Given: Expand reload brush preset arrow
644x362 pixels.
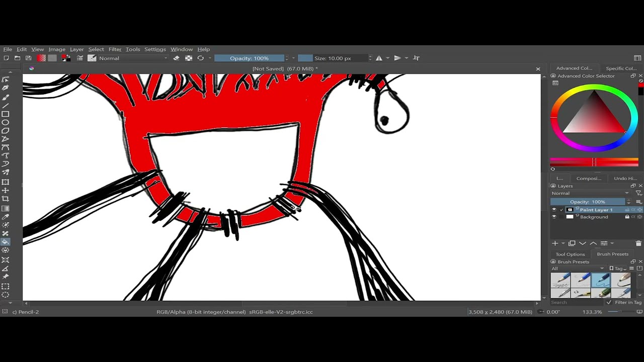Looking at the screenshot, I should click(x=209, y=58).
